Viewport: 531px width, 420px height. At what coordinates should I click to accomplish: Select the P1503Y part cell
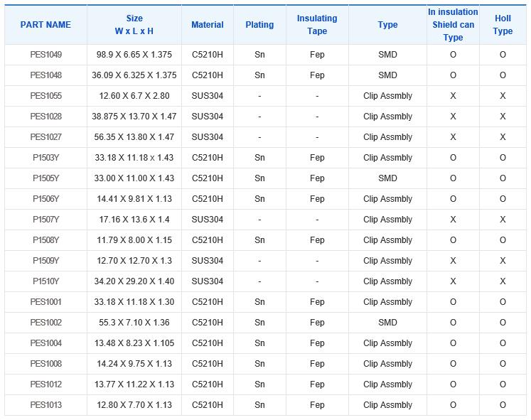[x=45, y=158]
